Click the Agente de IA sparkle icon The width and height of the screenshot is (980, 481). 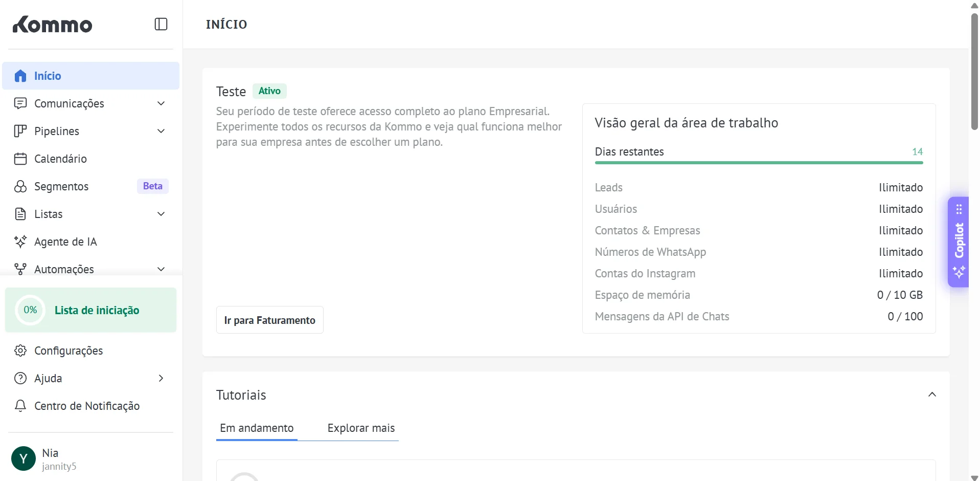pos(20,242)
